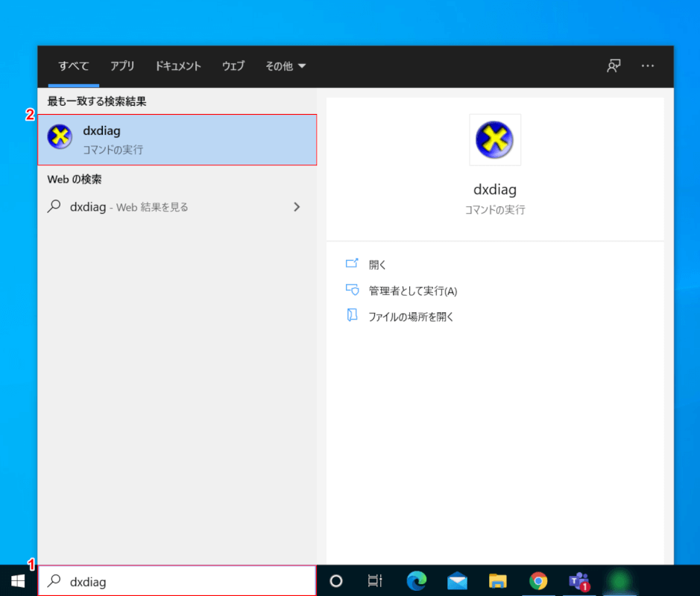Open the Windows Start button

click(18, 581)
